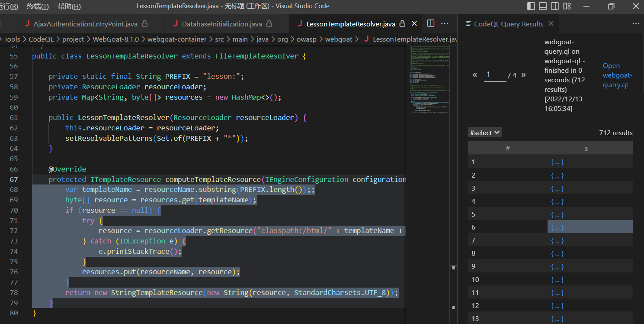This screenshot has width=644, height=324.
Task: Open the 运行 (Run) menu
Action: pos(9,6)
